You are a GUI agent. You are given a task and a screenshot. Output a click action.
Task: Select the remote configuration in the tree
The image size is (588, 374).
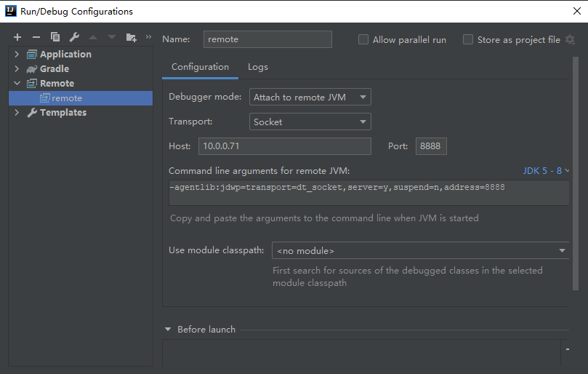coord(67,98)
